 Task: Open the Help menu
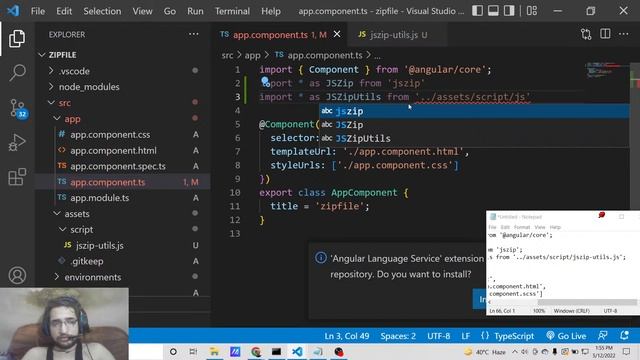coord(271,11)
